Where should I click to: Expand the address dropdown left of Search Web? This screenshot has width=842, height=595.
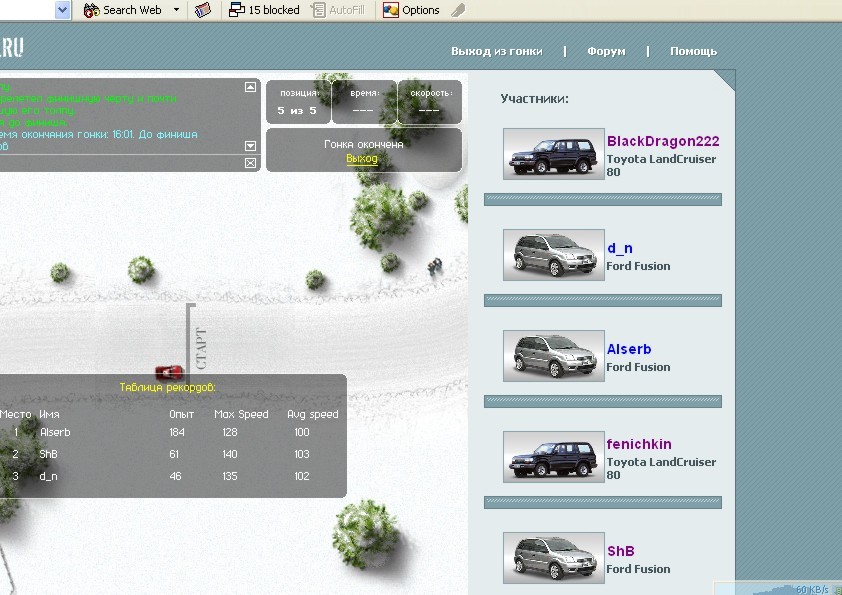pyautogui.click(x=63, y=10)
